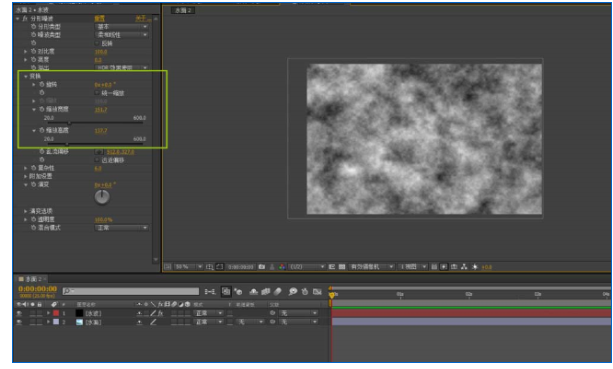Open the graph editor icon in the timeline

[x=317, y=292]
